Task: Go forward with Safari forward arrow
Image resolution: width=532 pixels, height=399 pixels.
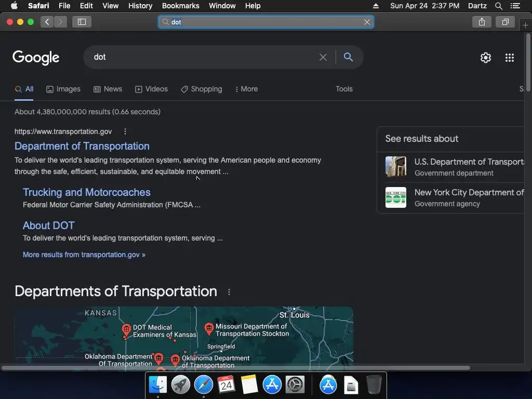Action: tap(60, 22)
